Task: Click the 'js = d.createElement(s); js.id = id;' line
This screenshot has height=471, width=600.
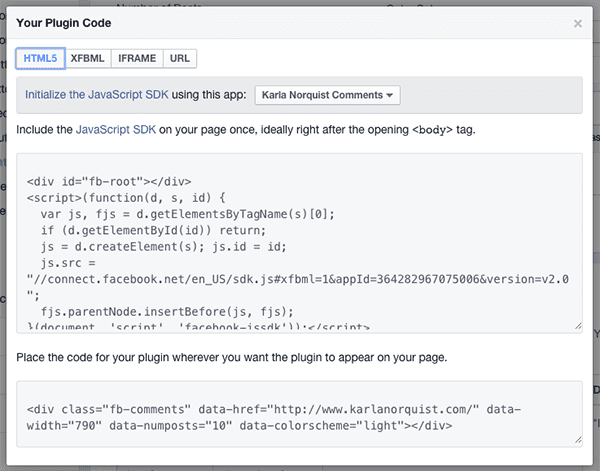Action: pyautogui.click(x=163, y=247)
